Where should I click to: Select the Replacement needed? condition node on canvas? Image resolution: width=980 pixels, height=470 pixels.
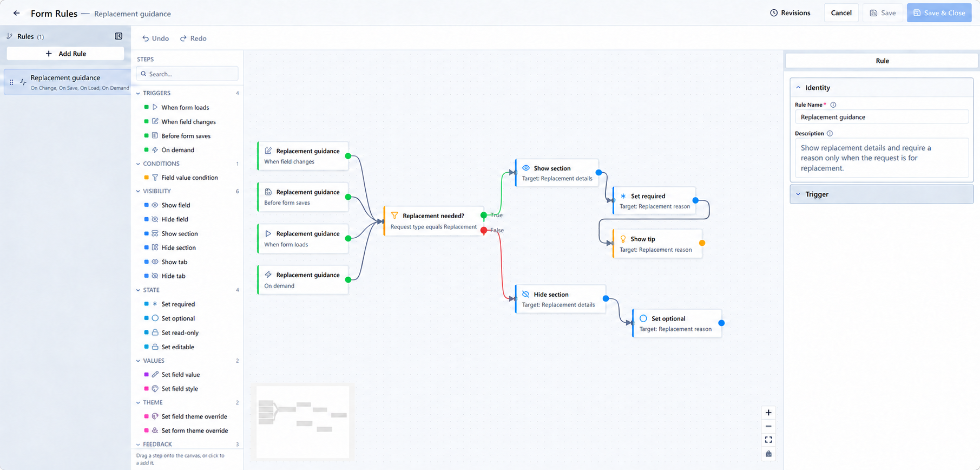[x=434, y=221]
